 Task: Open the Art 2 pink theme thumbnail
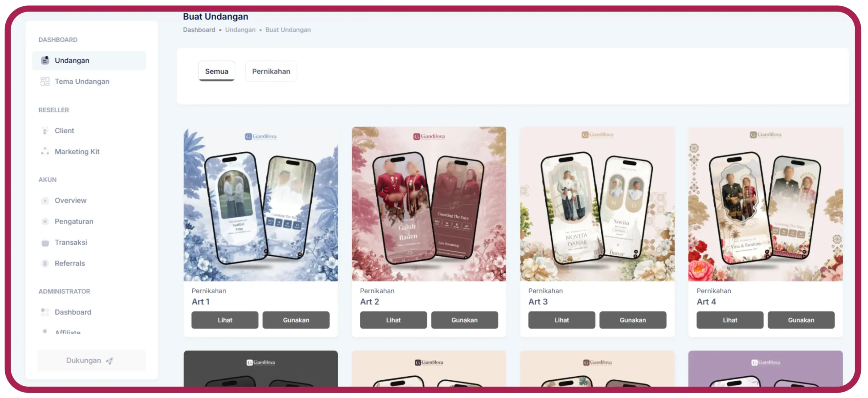click(x=429, y=204)
